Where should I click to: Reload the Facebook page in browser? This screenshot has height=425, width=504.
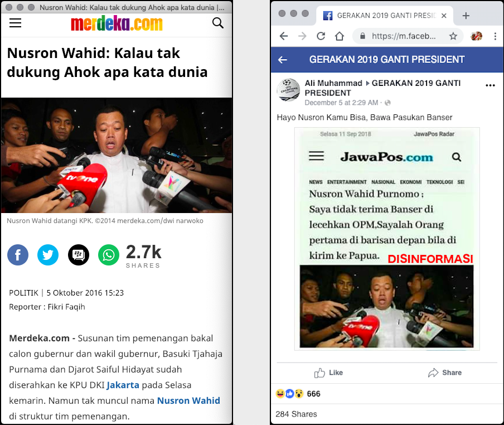click(321, 36)
